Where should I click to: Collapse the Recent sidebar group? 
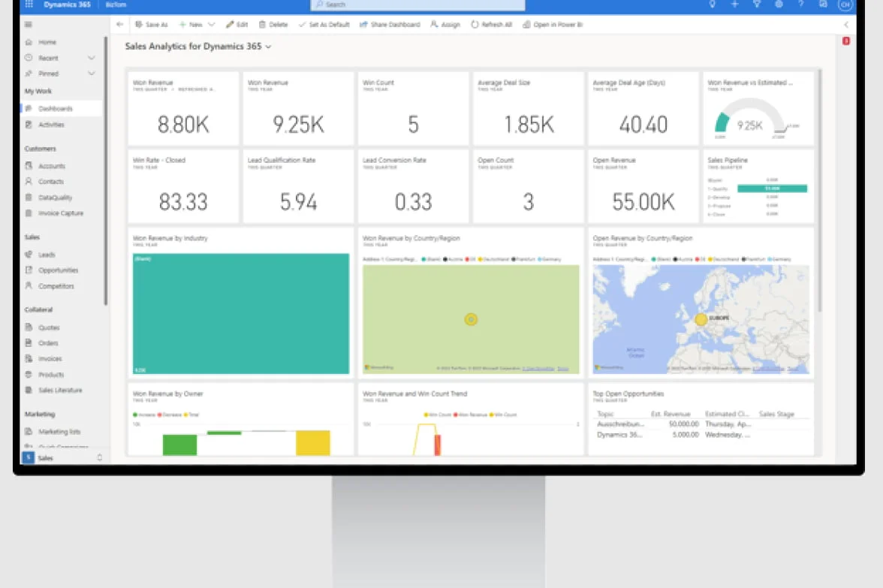tap(91, 58)
